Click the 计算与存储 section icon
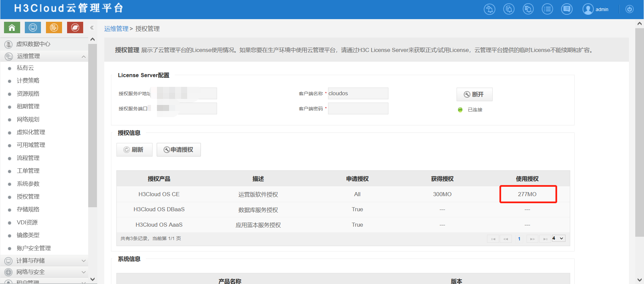This screenshot has height=284, width=644. [9, 261]
